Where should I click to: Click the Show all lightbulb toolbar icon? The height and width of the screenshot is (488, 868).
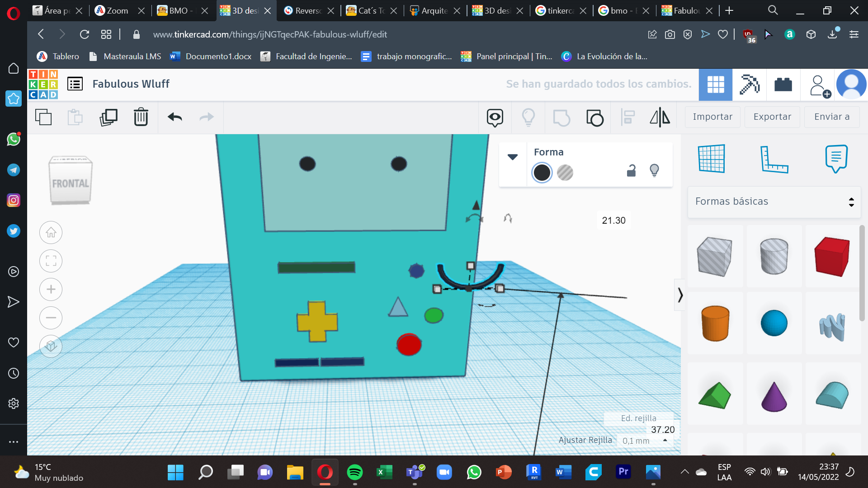click(x=528, y=117)
